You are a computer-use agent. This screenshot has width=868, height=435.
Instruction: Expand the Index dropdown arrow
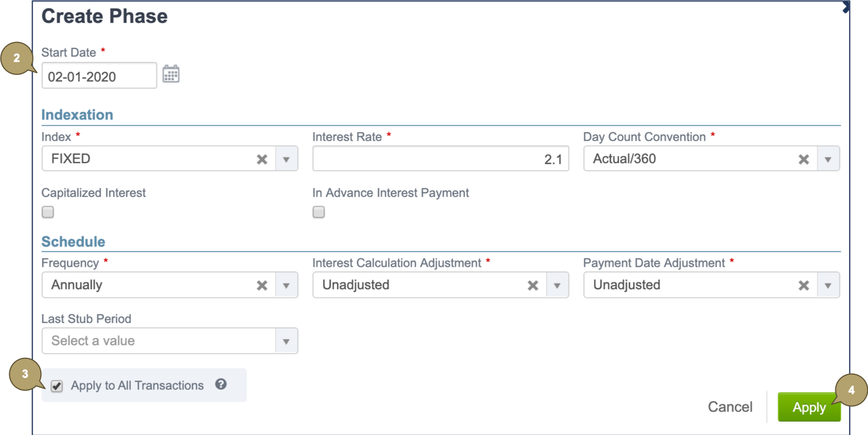[286, 159]
